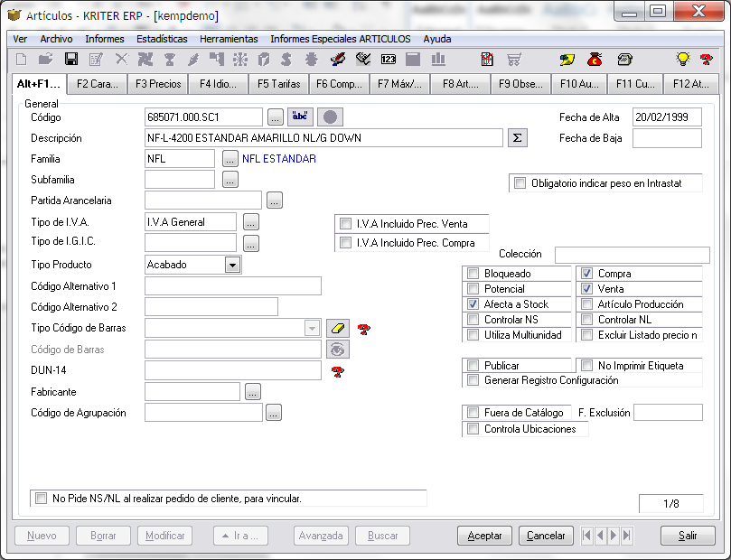
Task: Click into the Descripción text field
Action: (x=324, y=138)
